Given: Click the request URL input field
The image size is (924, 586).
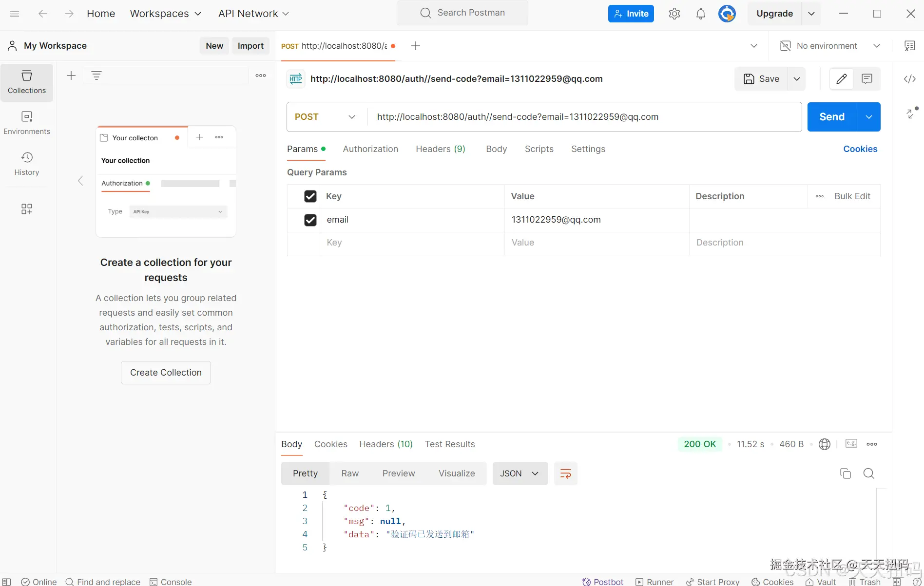Looking at the screenshot, I should [585, 117].
